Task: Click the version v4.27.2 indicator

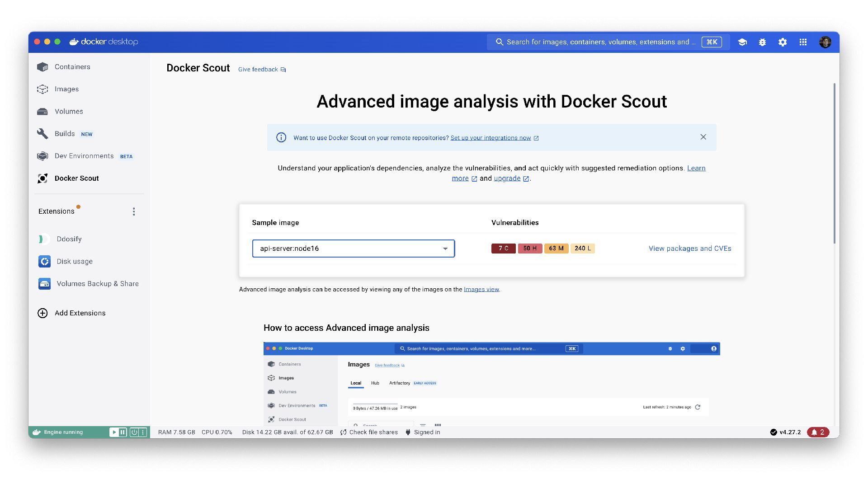Action: [x=785, y=432]
